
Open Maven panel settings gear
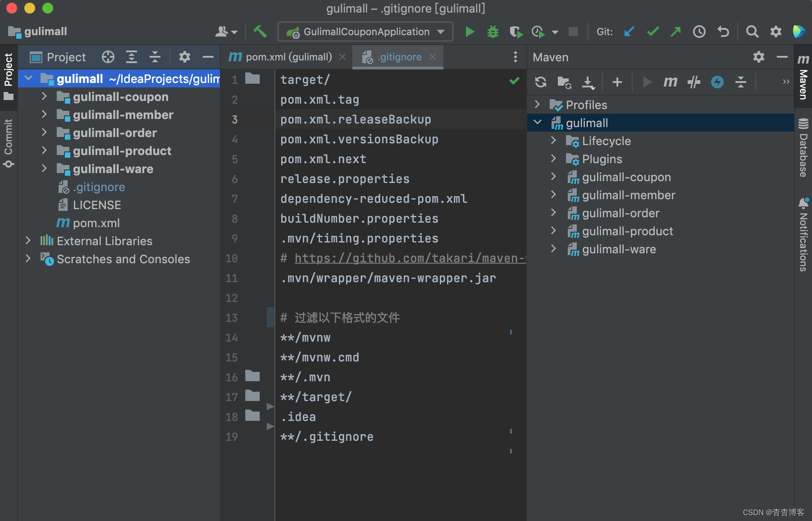point(759,57)
